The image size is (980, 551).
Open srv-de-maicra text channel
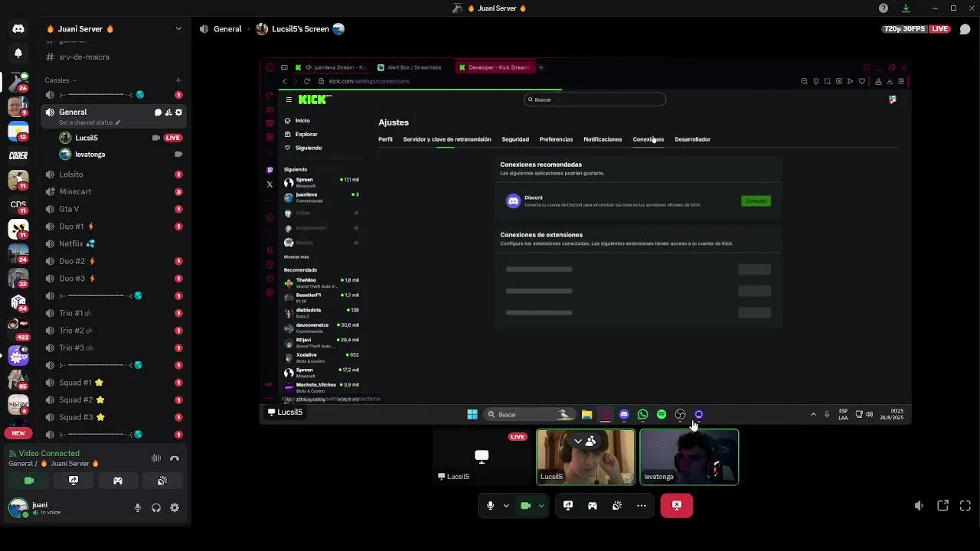(x=84, y=57)
